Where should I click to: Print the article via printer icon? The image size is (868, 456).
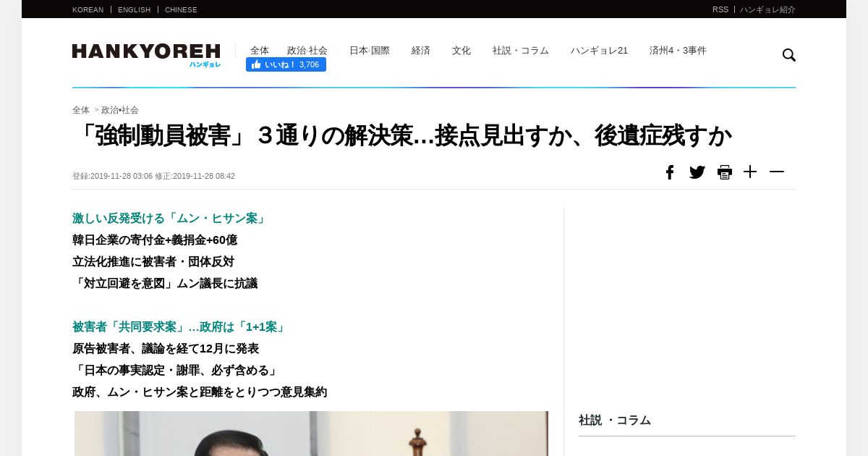click(x=725, y=172)
